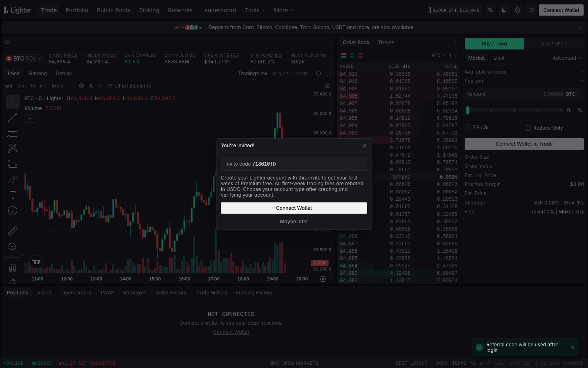Select the ruler measure tool

pos(13,231)
